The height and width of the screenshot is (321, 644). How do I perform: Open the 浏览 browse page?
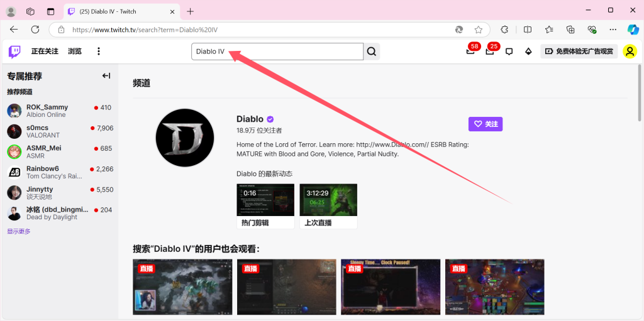(x=75, y=52)
